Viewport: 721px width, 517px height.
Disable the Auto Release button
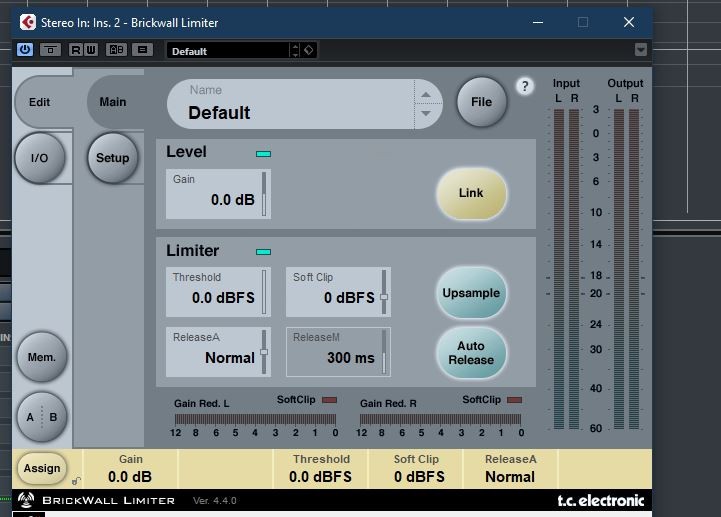point(471,353)
